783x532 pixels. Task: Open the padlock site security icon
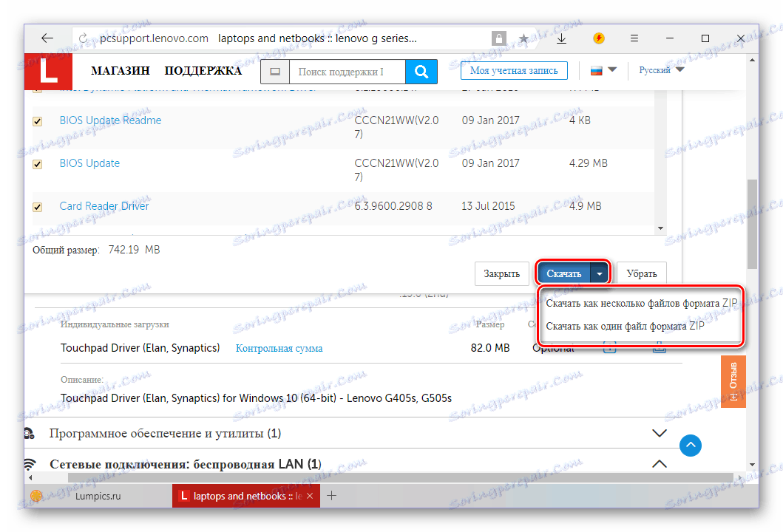coord(498,38)
